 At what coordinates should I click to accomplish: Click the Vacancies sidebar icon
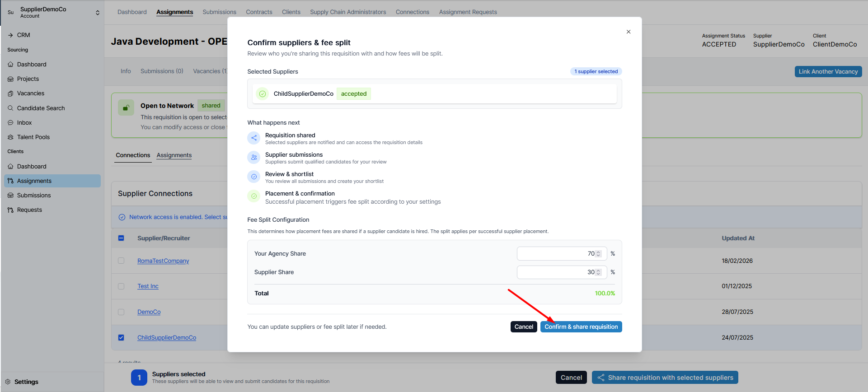point(10,93)
